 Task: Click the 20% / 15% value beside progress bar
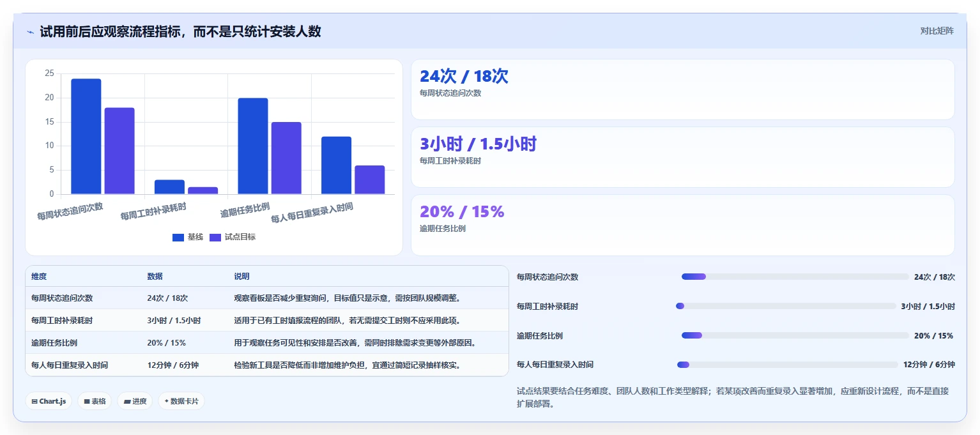[x=934, y=335]
